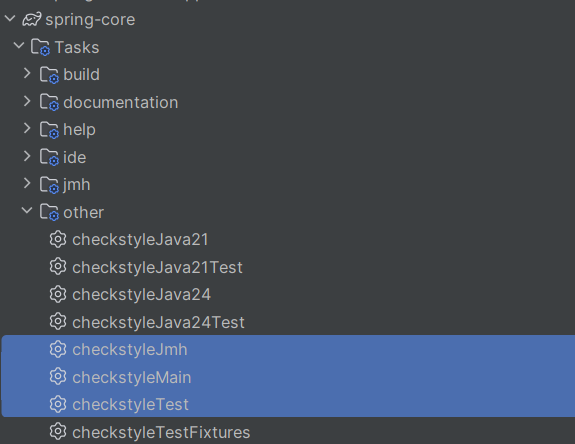Select the checkstyleTest task
Viewport: 575px width, 444px height.
pyautogui.click(x=131, y=405)
